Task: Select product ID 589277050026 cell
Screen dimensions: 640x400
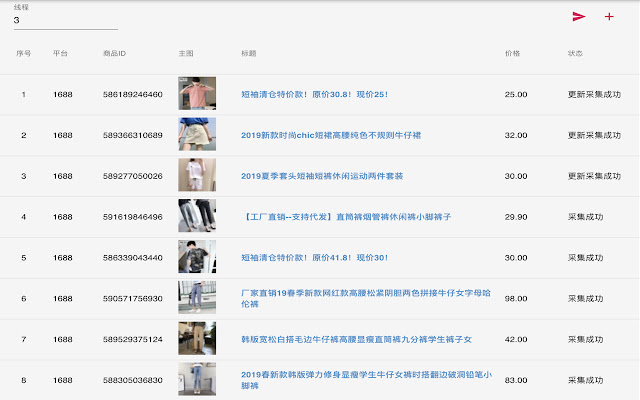Action: 133,176
